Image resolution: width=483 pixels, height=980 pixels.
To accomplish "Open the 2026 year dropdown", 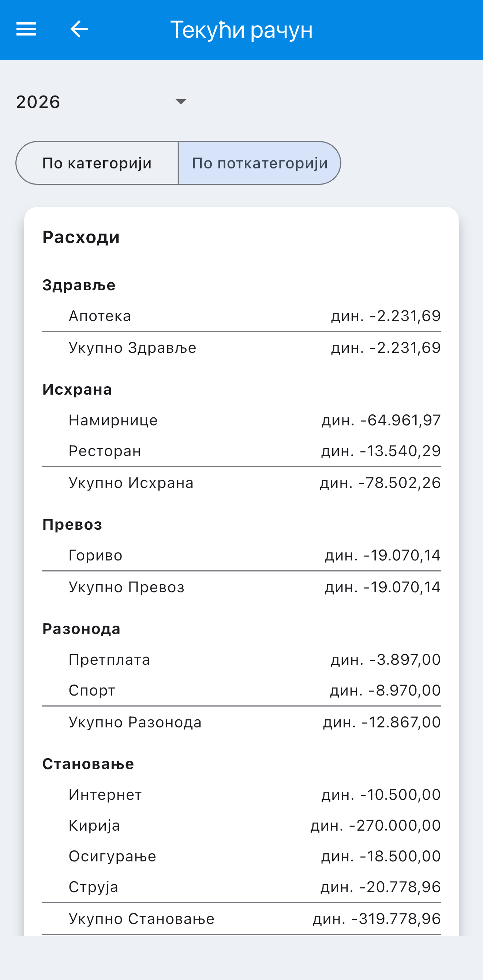I will (105, 102).
